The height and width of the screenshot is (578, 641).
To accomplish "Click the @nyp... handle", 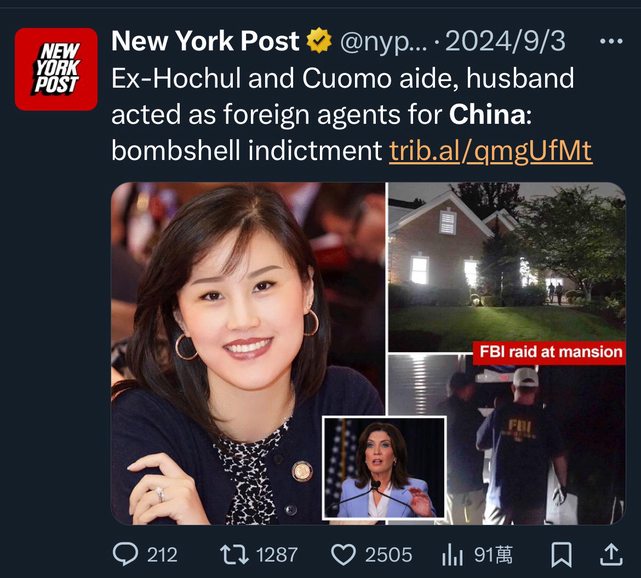I will coord(383,42).
